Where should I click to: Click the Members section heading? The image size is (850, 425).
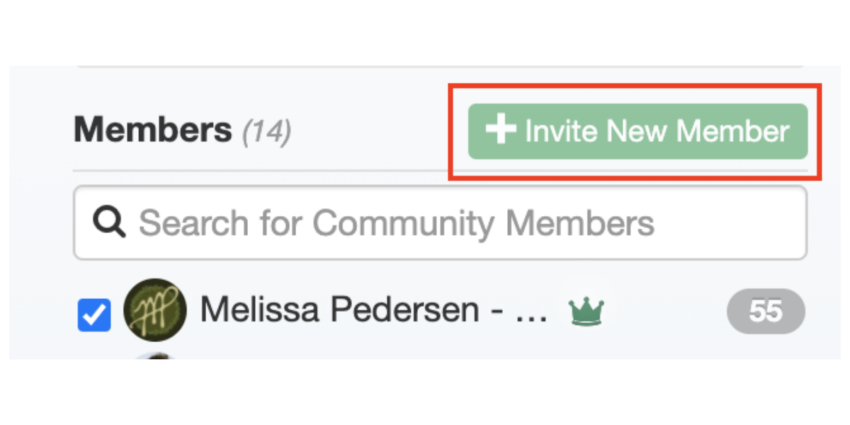tap(152, 129)
